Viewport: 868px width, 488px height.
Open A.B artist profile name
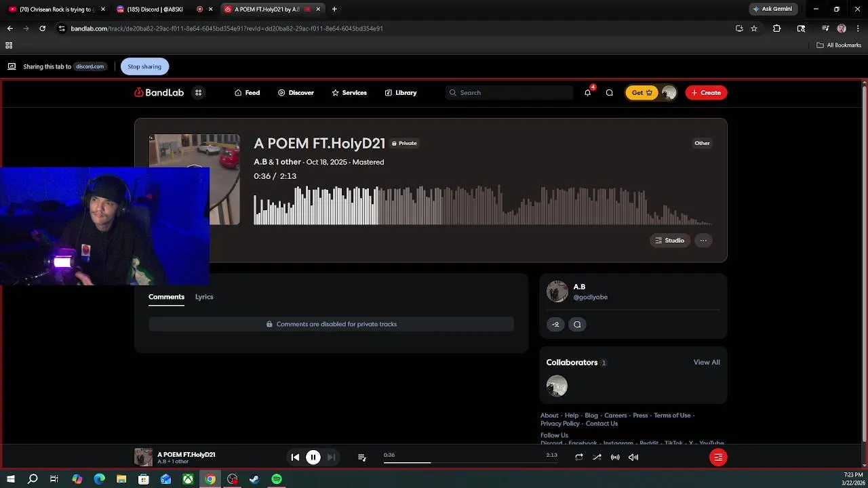pos(579,287)
